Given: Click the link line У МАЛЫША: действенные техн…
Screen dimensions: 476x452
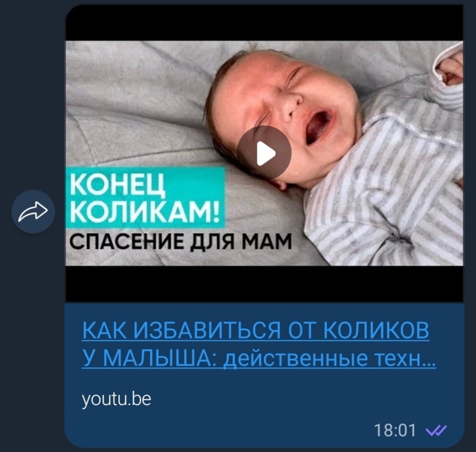Looking at the screenshot, I should [259, 359].
